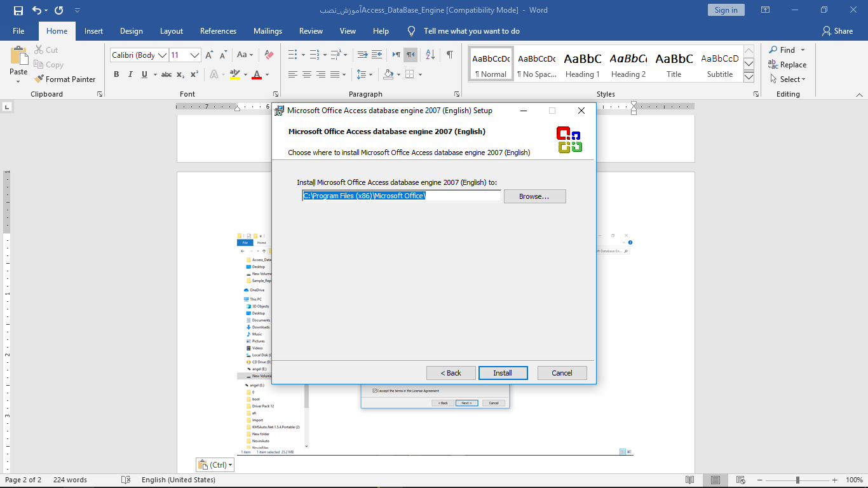
Task: Open the font size dropdown
Action: point(195,55)
